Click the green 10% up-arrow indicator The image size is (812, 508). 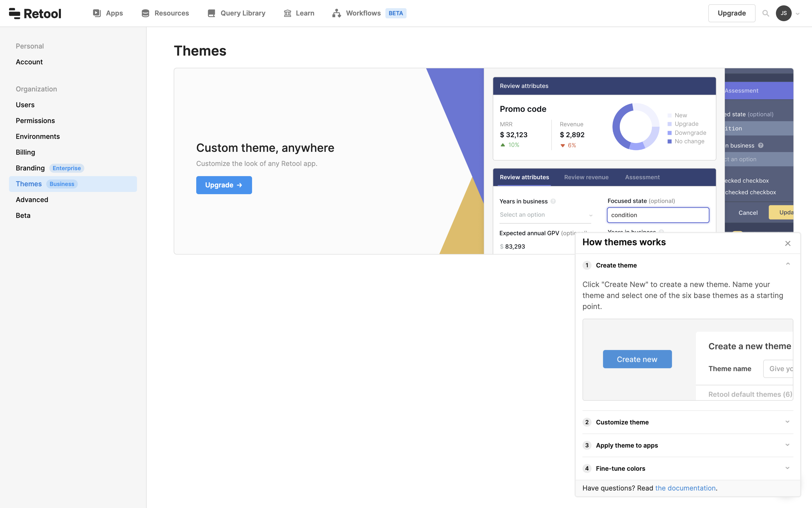510,145
